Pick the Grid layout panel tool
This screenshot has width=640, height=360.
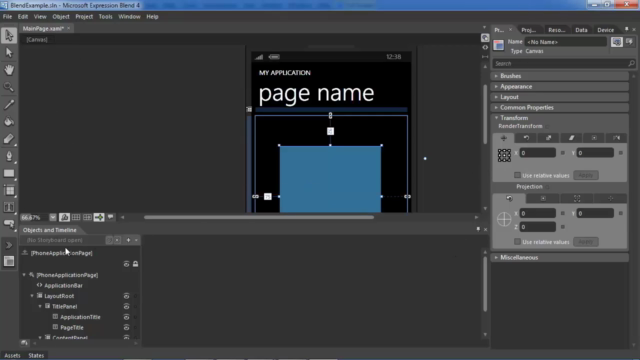click(x=9, y=191)
